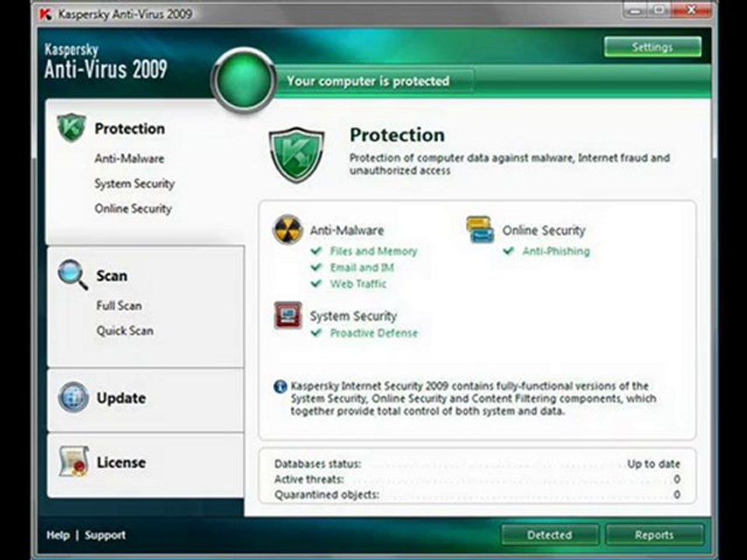
Task: Click the Files and Memory link
Action: point(373,251)
